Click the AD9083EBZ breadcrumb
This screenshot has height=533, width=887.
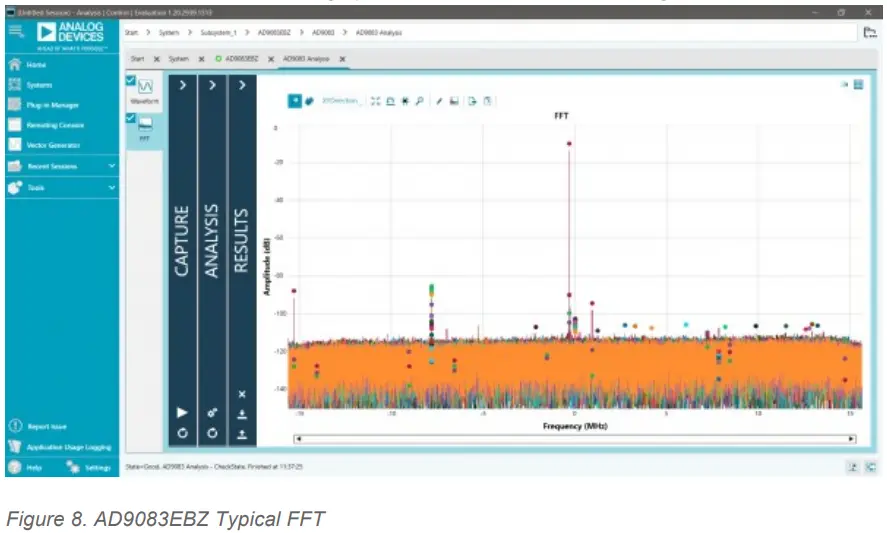click(274, 33)
